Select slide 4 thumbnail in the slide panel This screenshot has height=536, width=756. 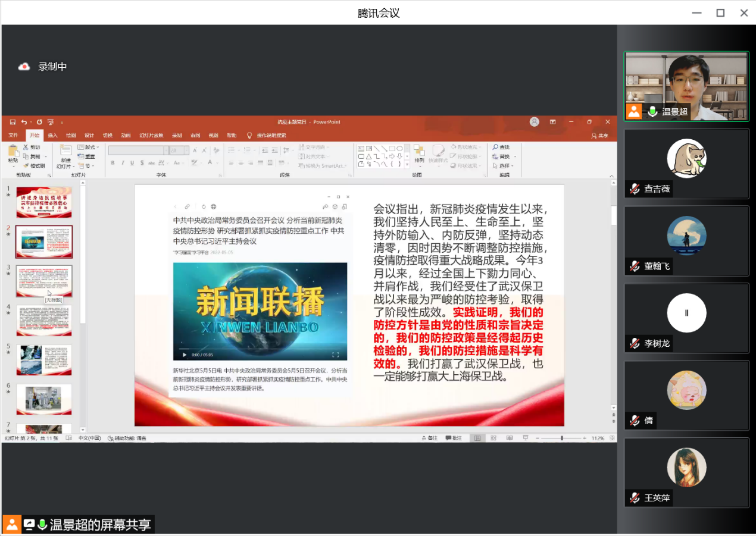coord(44,320)
